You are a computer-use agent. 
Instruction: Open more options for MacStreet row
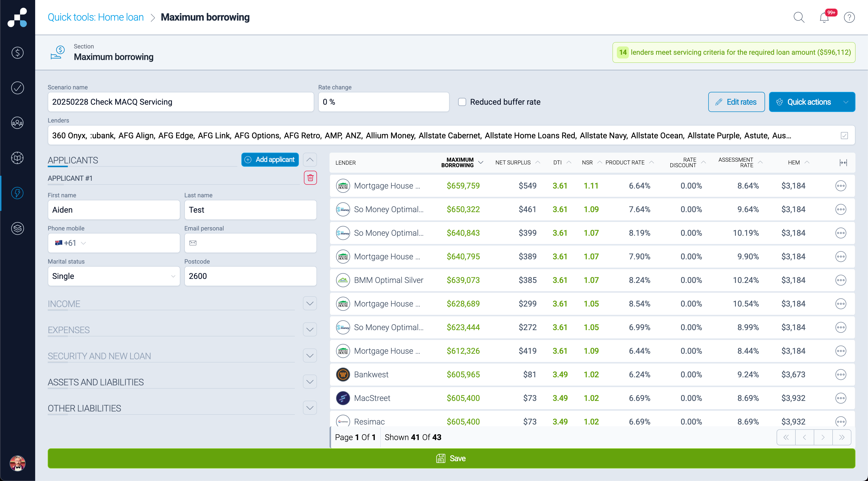pyautogui.click(x=841, y=398)
